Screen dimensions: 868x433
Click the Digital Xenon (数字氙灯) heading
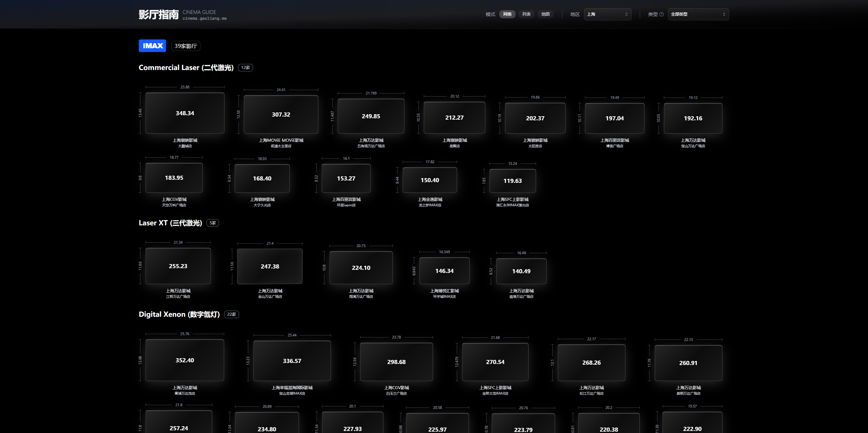(x=179, y=314)
